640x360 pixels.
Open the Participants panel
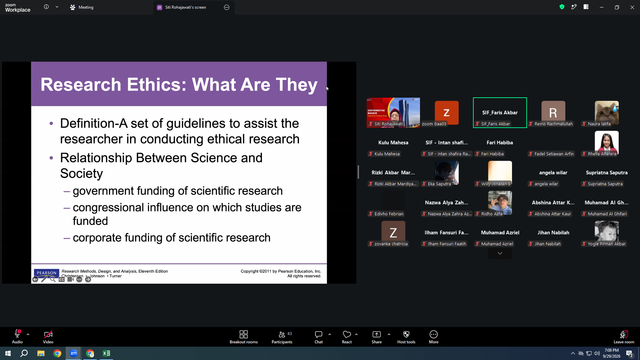tap(282, 337)
